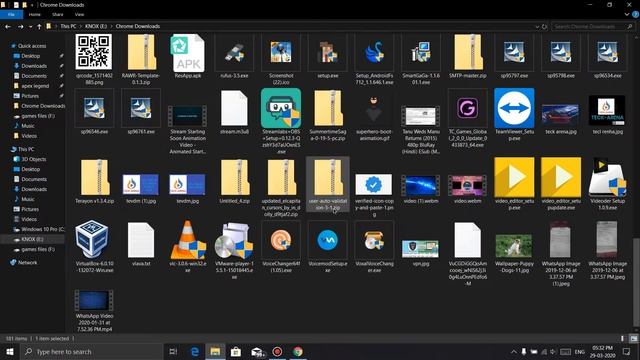Focus the Search Chrome Downloads box
Viewport: 640px width, 360px height.
(592, 27)
